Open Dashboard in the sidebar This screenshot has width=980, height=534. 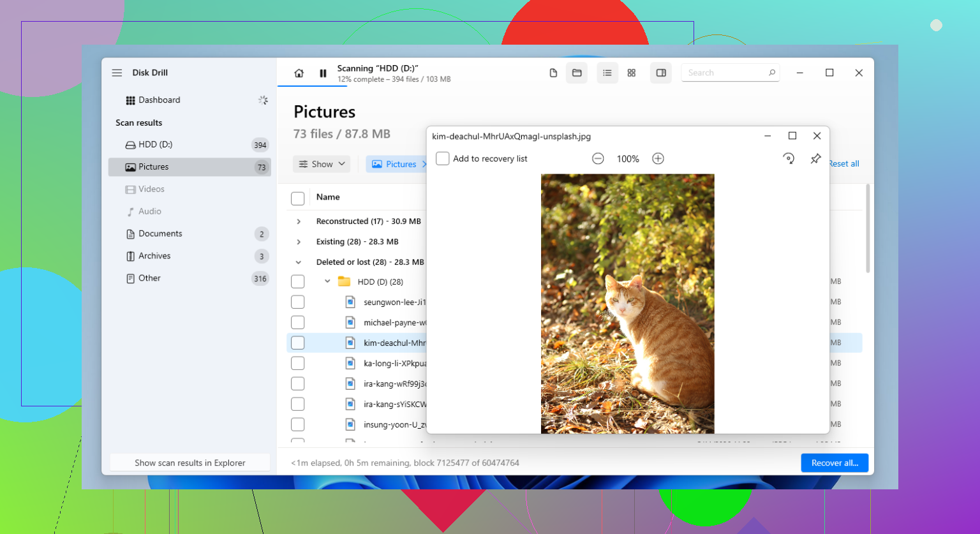click(189, 100)
